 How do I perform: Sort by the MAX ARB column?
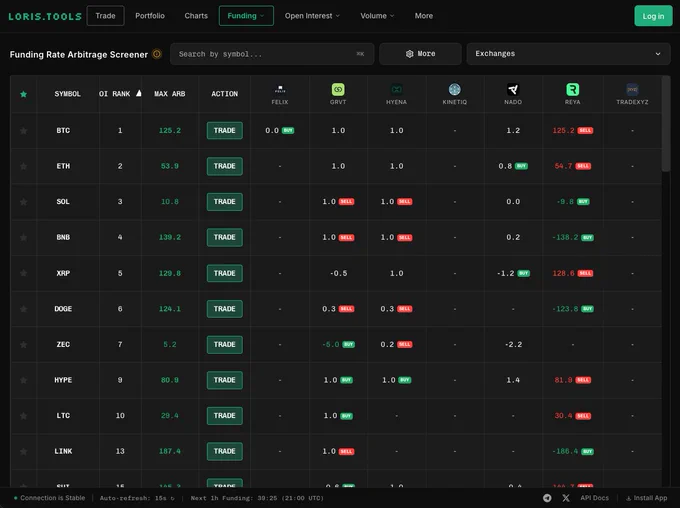[x=170, y=94]
